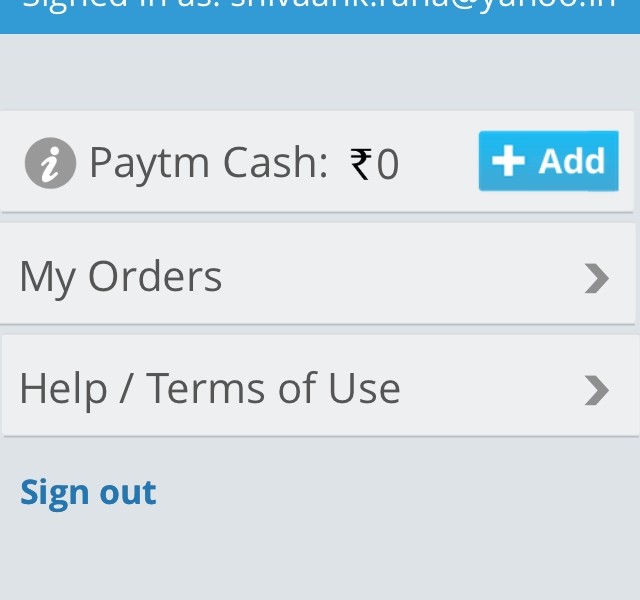This screenshot has width=640, height=600.
Task: Tap the ₹0 balance amount
Action: coord(374,164)
